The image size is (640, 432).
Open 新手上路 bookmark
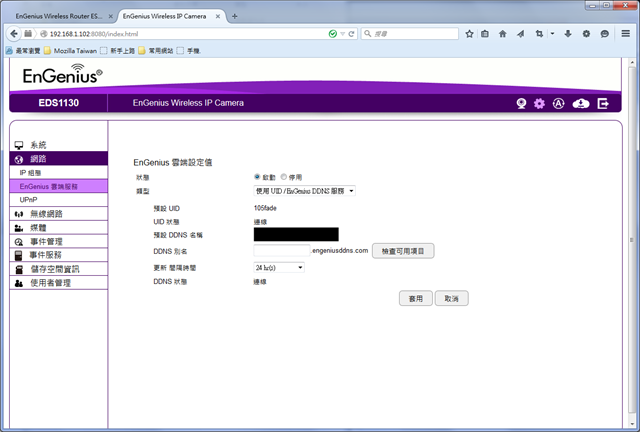[x=118, y=51]
